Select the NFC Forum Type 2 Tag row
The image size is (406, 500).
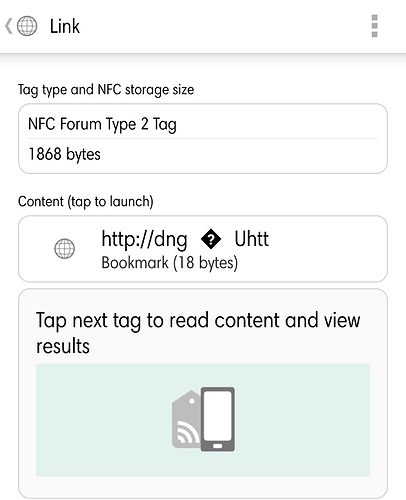coord(203,124)
